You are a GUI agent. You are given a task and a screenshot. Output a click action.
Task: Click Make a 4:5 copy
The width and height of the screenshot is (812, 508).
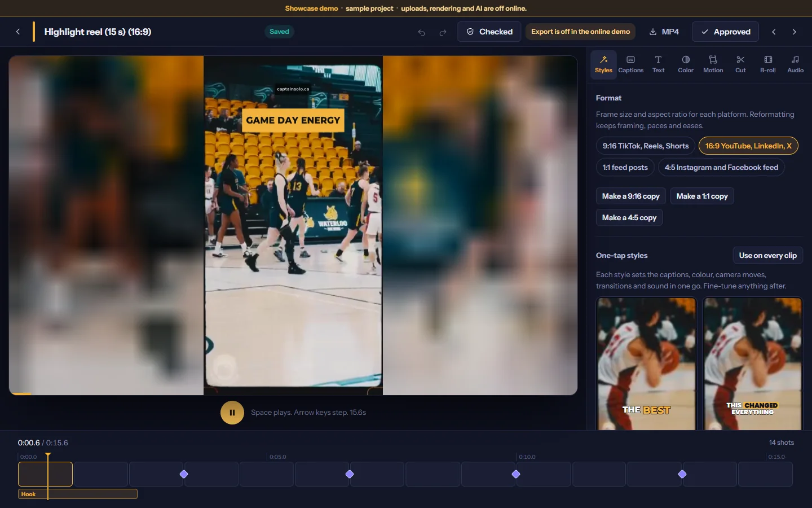pos(629,217)
